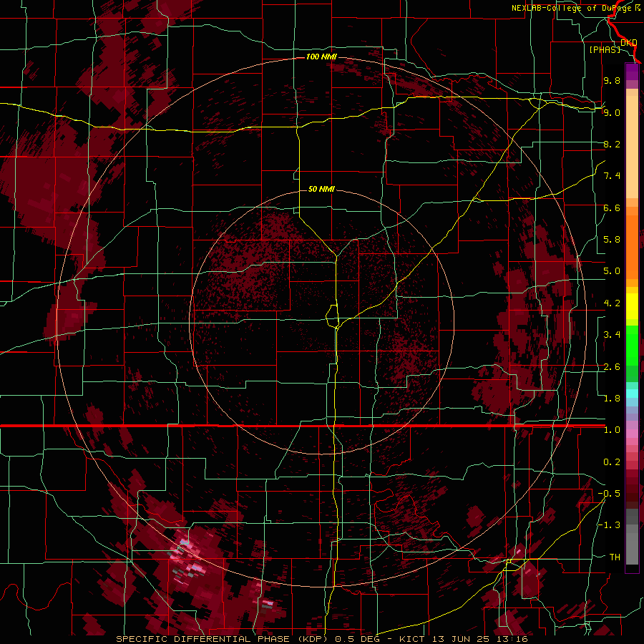Screen dimensions: 644x644
Task: Click the 9.8 value on the color scale
Action: 612,80
